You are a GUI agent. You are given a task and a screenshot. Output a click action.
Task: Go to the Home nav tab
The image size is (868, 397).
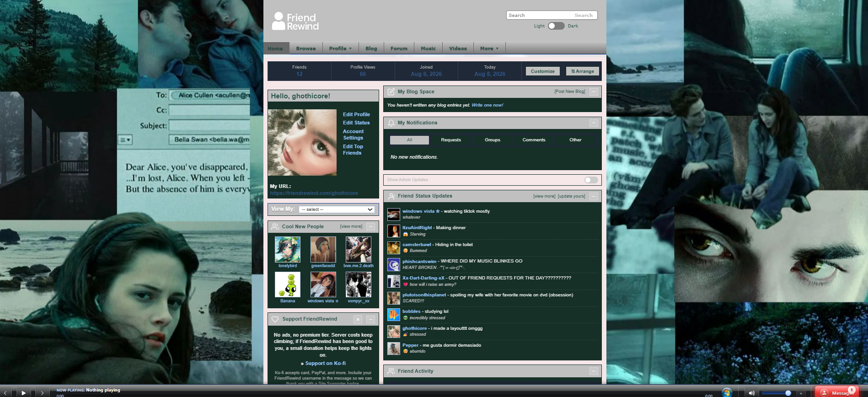point(275,48)
